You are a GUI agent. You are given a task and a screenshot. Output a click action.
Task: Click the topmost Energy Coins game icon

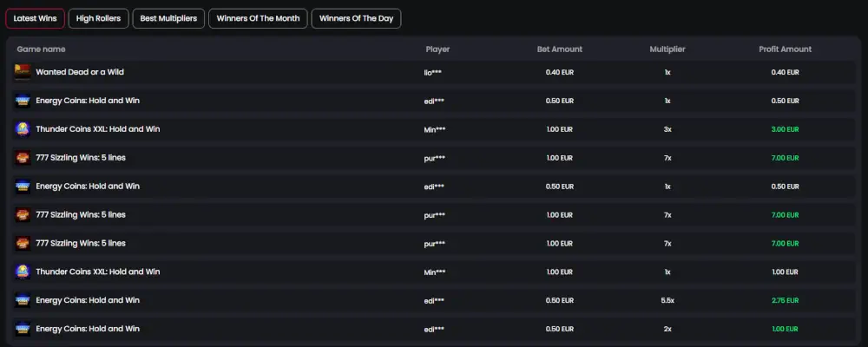pos(23,101)
